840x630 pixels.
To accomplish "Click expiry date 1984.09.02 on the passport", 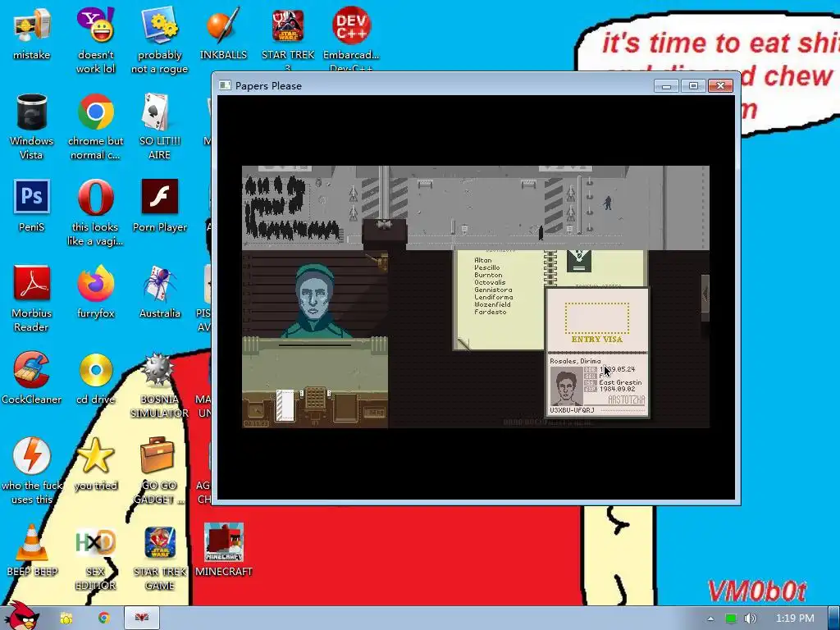I will 617,390.
